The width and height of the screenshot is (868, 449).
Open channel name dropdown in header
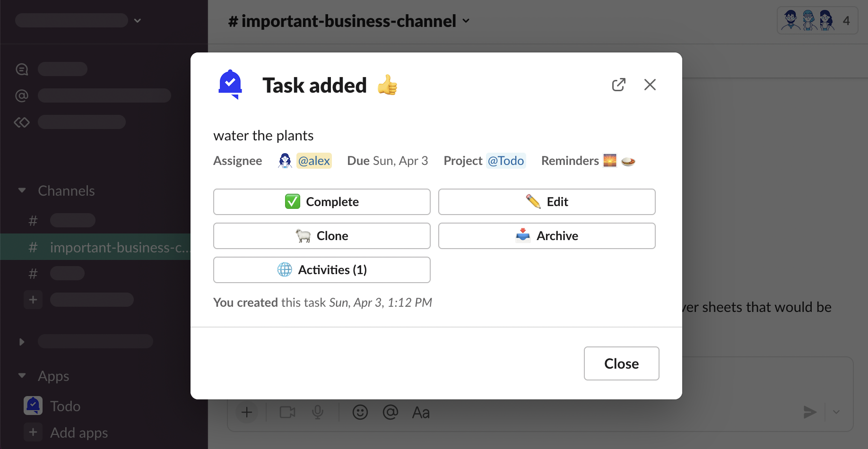click(x=466, y=21)
